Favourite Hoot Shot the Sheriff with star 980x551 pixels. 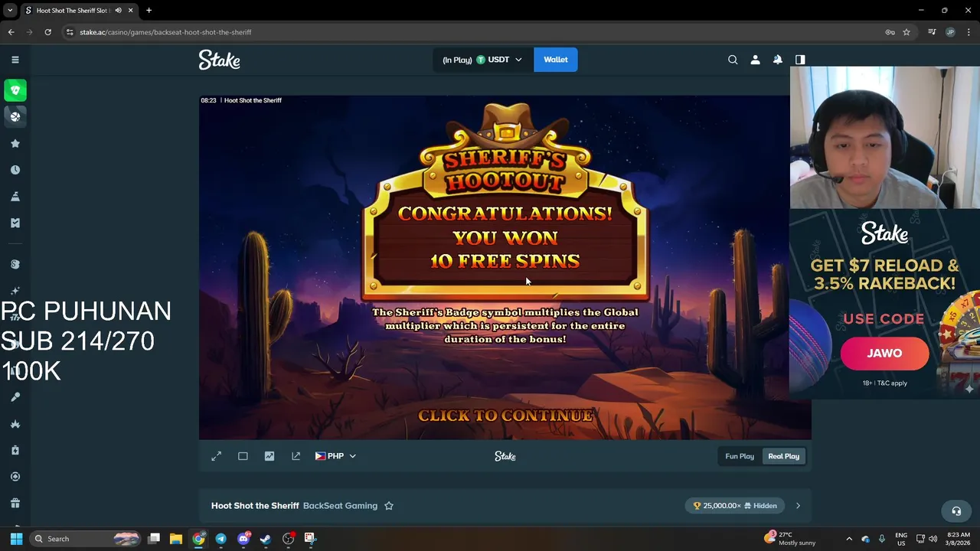click(x=389, y=506)
